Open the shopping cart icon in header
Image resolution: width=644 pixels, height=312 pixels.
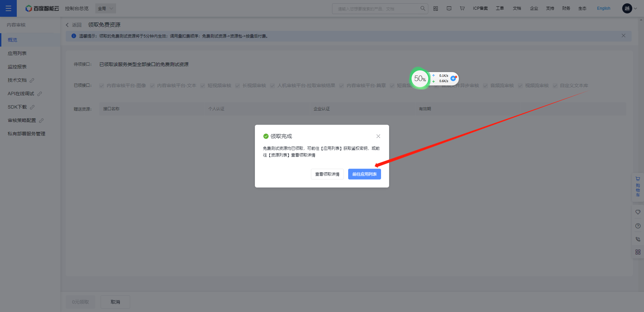(x=462, y=8)
